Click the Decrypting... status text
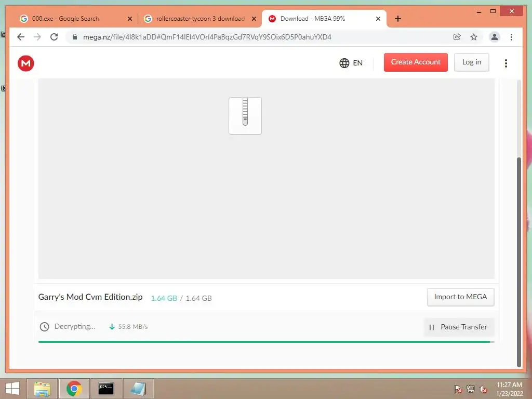Screen dimensions: 532x399 click(x=75, y=326)
